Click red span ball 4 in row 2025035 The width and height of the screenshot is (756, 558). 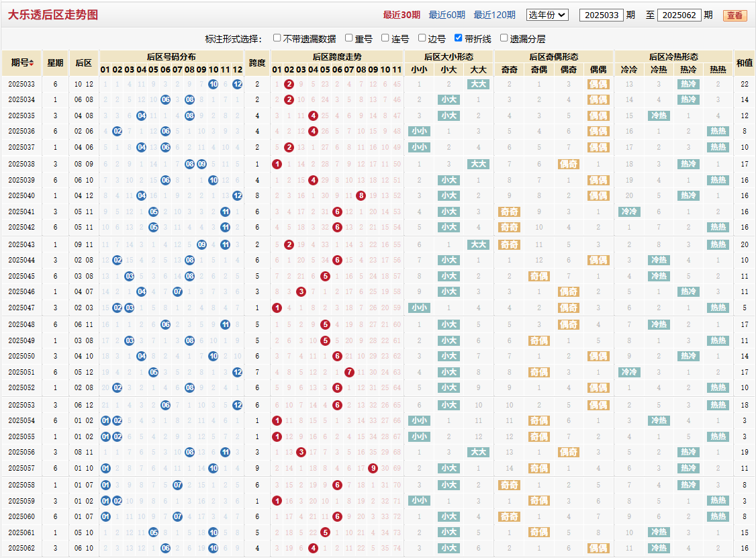coord(313,115)
